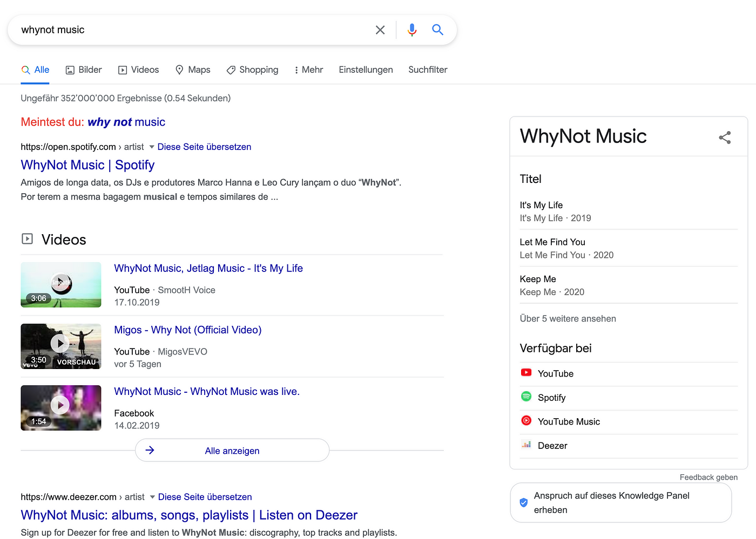This screenshot has width=756, height=539.
Task: Clear the search box with the X icon
Action: click(x=380, y=30)
